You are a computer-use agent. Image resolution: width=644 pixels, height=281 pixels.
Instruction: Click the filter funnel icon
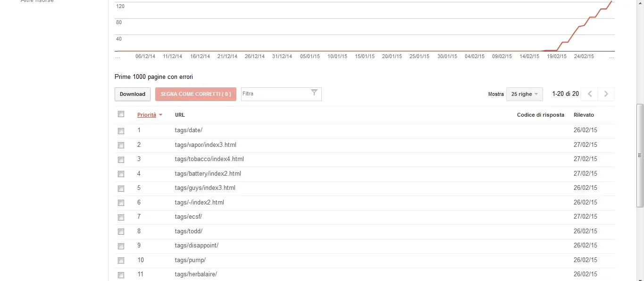tap(314, 93)
